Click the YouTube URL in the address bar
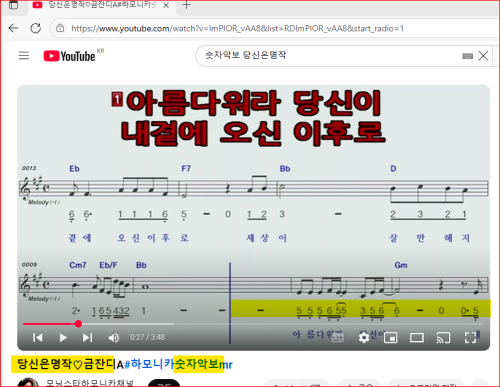The image size is (500, 387). click(x=237, y=29)
